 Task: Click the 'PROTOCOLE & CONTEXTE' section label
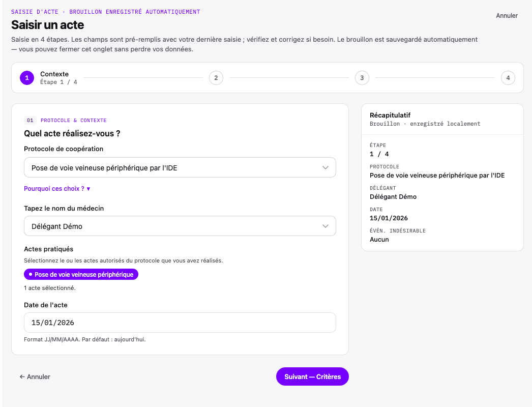74,121
